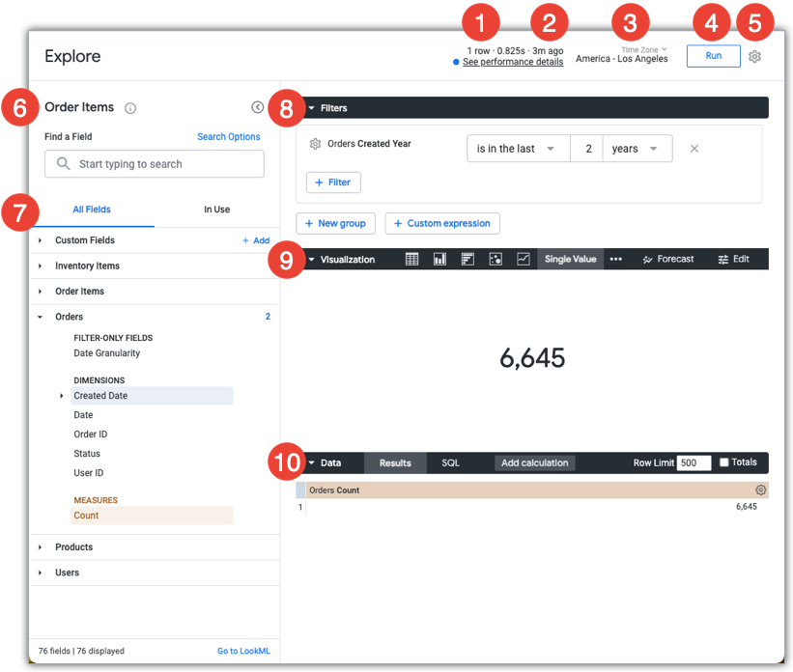Pick the line chart visualization icon
This screenshot has width=793, height=672.
coord(524,259)
